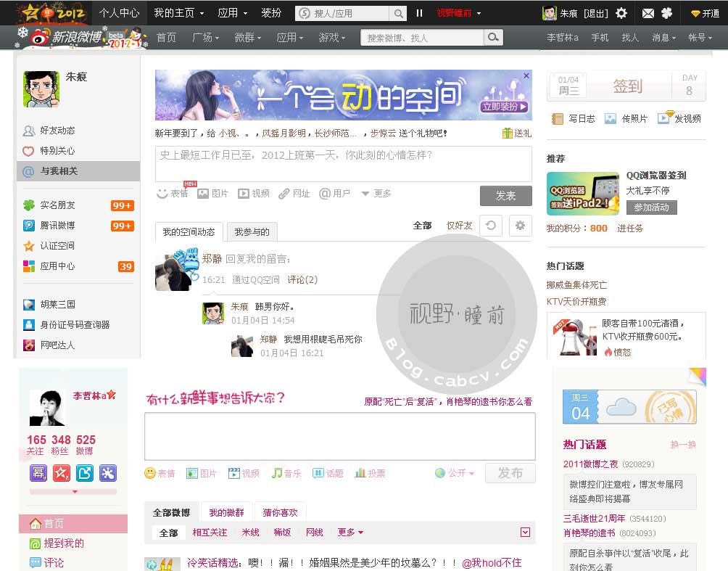The width and height of the screenshot is (728, 571).
Task: Refresh the feed with the circular arrow icon
Action: (492, 226)
